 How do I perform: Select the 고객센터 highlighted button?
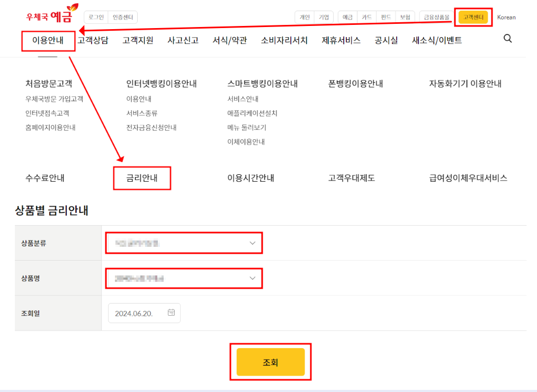[473, 16]
